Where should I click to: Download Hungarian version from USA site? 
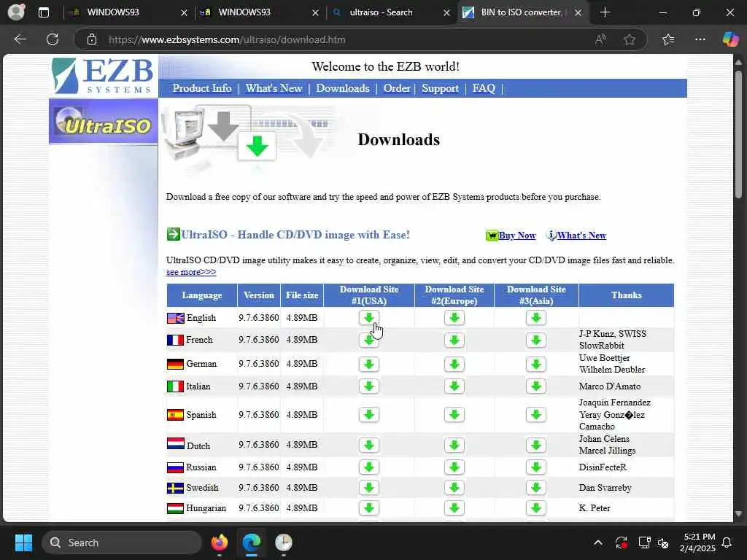tap(368, 508)
